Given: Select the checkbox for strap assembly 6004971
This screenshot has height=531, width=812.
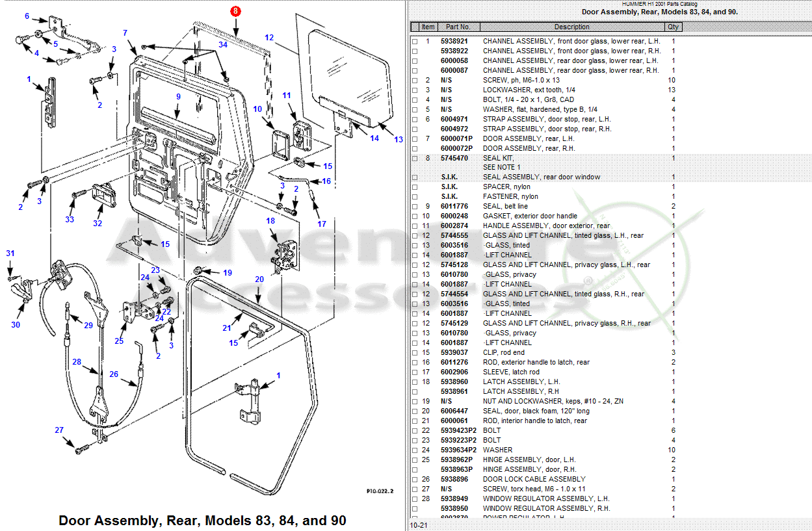Looking at the screenshot, I should tap(414, 120).
